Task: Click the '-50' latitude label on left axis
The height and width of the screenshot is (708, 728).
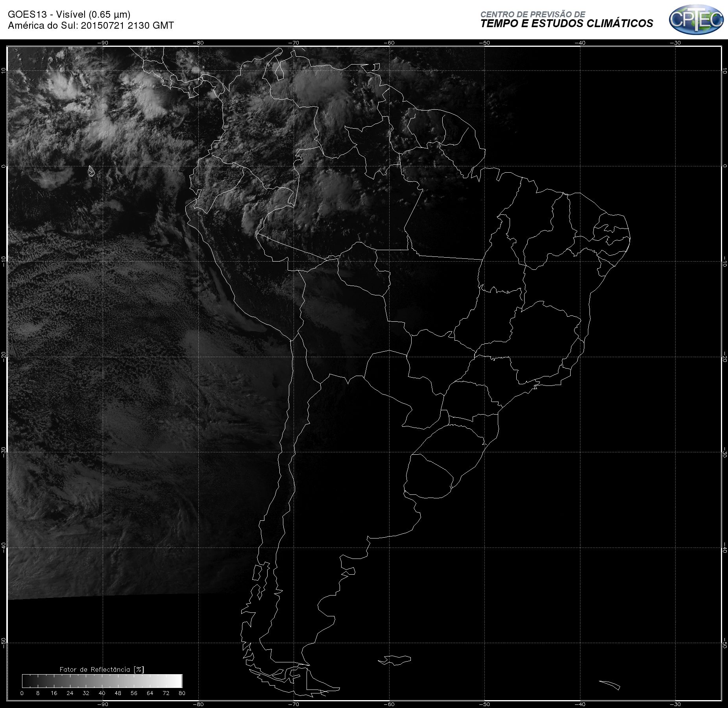Action: click(4, 643)
